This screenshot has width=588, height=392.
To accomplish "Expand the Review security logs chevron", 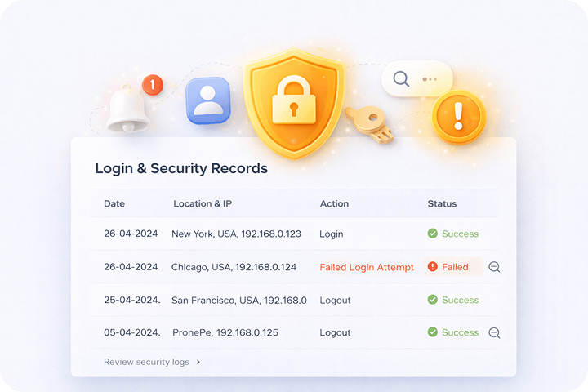I will pos(198,362).
